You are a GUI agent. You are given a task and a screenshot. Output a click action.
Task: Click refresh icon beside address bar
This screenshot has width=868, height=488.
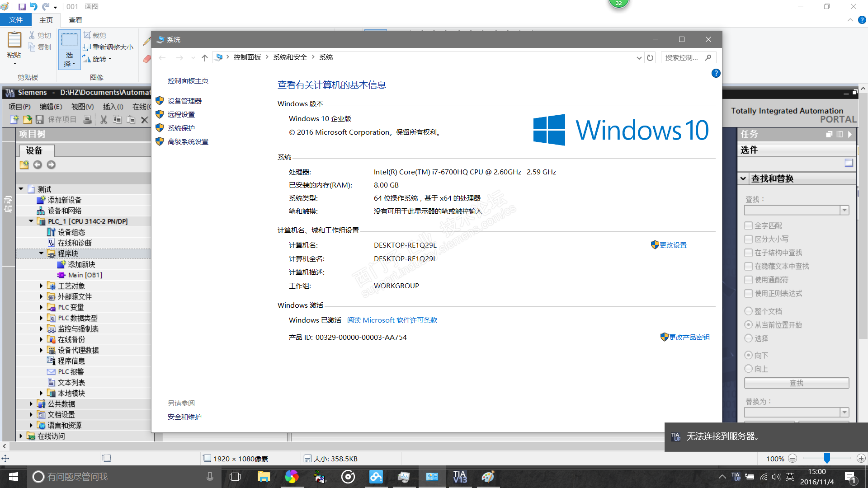tap(650, 57)
